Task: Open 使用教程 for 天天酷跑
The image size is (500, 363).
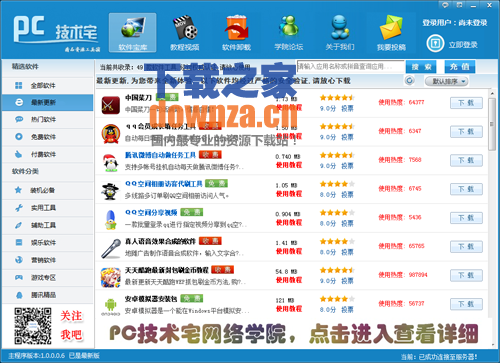Action: pos(289,280)
